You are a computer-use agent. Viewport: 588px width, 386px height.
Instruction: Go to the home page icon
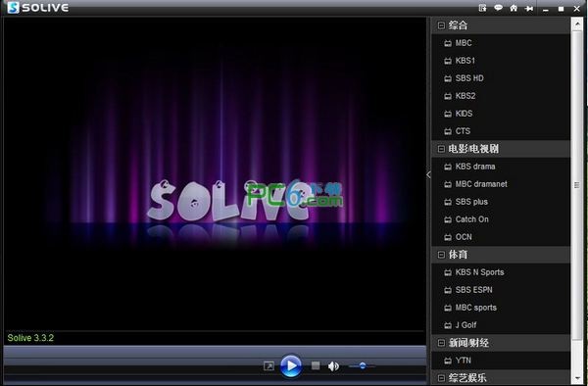514,8
